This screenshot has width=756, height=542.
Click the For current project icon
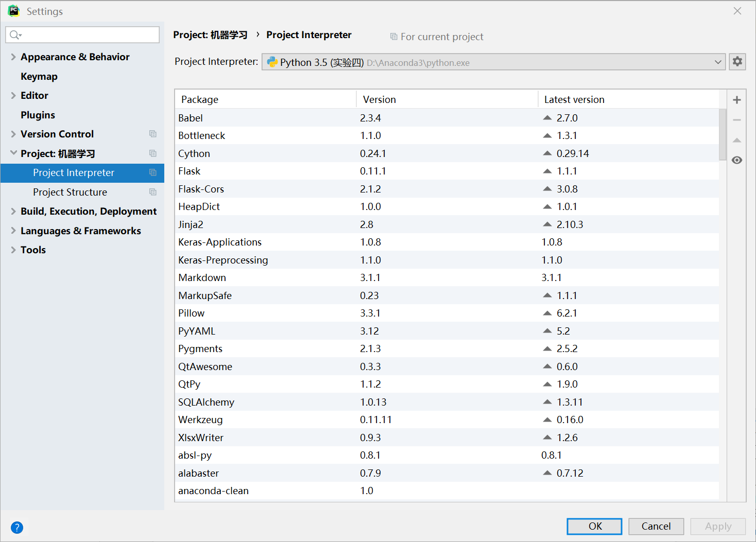[394, 37]
